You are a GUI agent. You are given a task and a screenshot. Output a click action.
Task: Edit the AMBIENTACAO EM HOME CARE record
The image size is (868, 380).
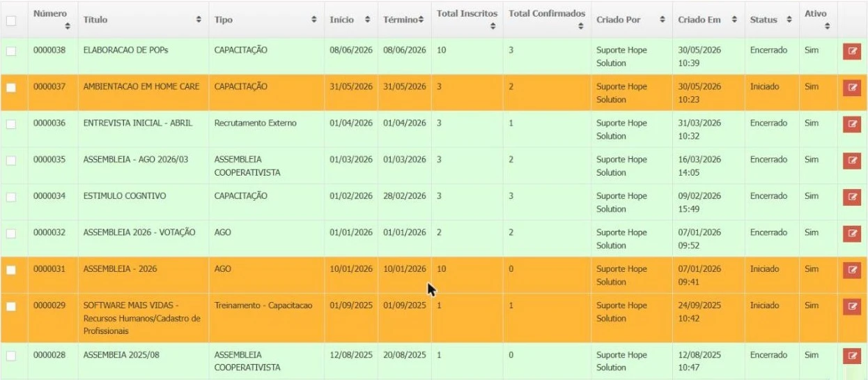click(851, 87)
